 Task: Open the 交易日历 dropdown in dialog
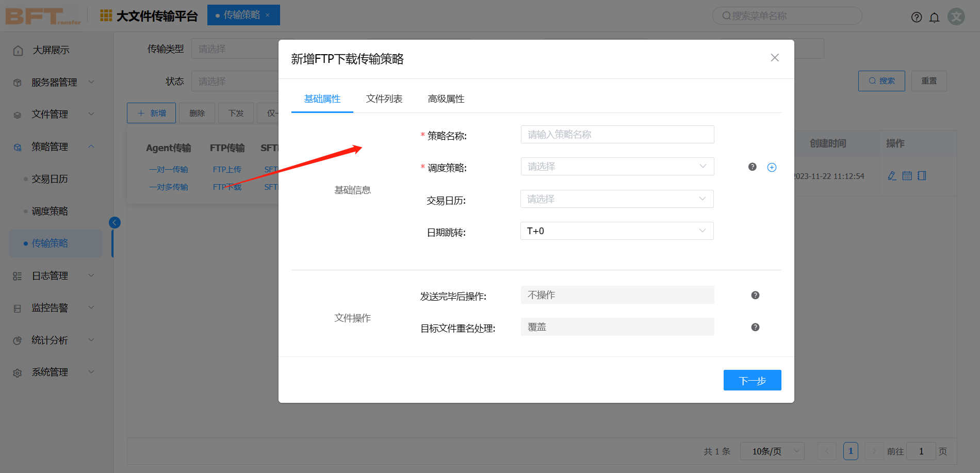617,199
